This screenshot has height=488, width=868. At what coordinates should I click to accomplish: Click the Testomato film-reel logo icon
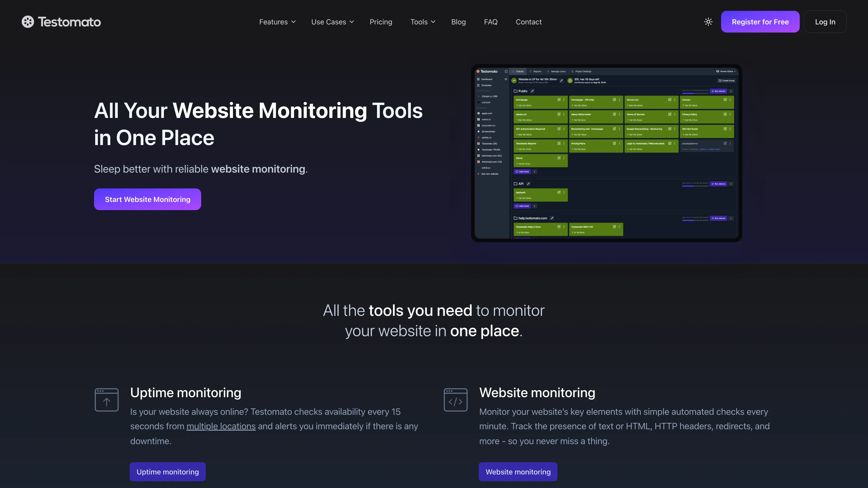(28, 21)
